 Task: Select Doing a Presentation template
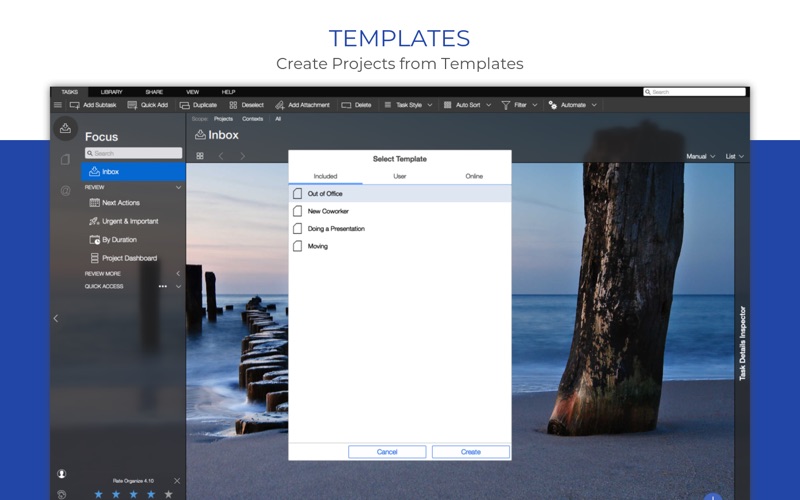[399, 229]
